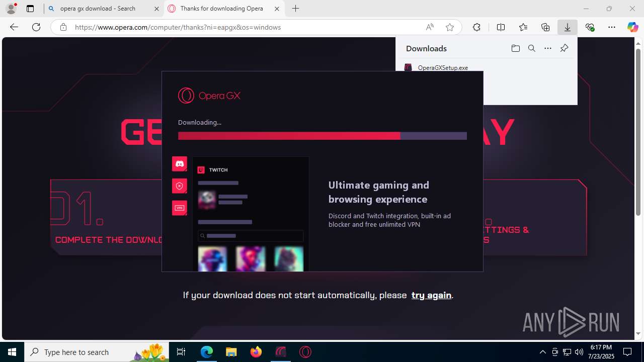Activate Read aloud icon in address bar
This screenshot has width=644, height=362.
click(x=430, y=27)
